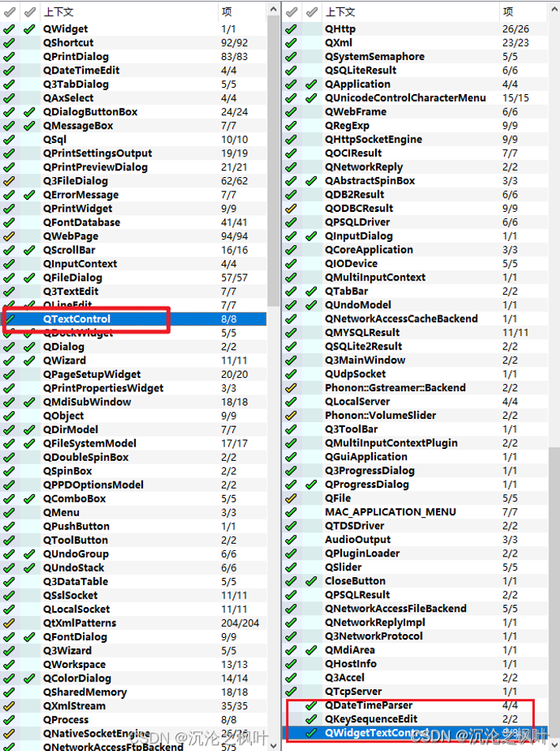
Task: Click the yellow checkmark next to Phonon::VolumeSlider
Action: click(x=291, y=415)
